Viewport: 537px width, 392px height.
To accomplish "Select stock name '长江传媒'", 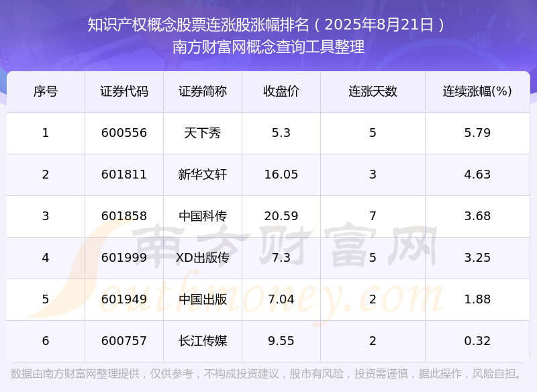I will click(x=203, y=341).
